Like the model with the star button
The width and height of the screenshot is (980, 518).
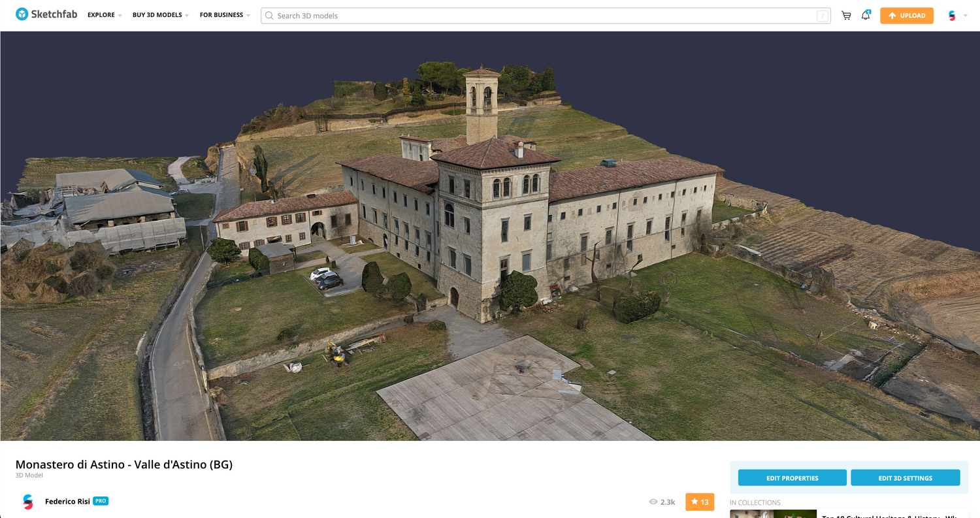(x=699, y=502)
